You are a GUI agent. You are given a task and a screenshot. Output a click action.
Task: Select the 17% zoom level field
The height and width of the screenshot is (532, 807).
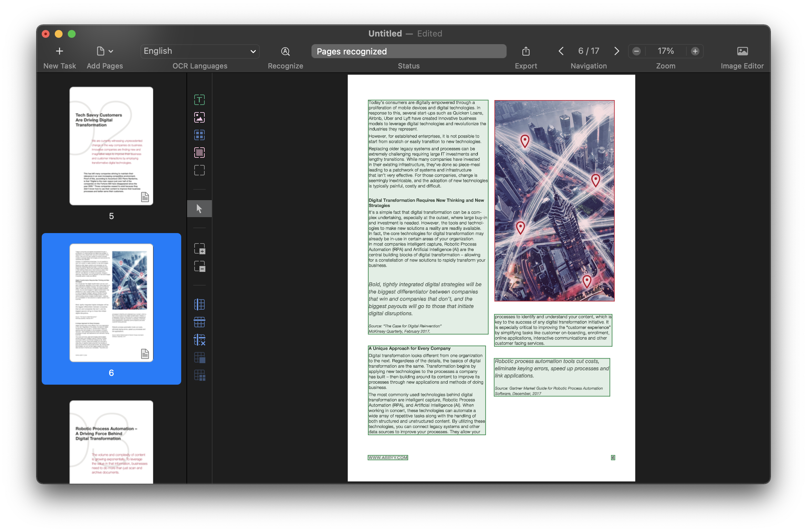(665, 51)
